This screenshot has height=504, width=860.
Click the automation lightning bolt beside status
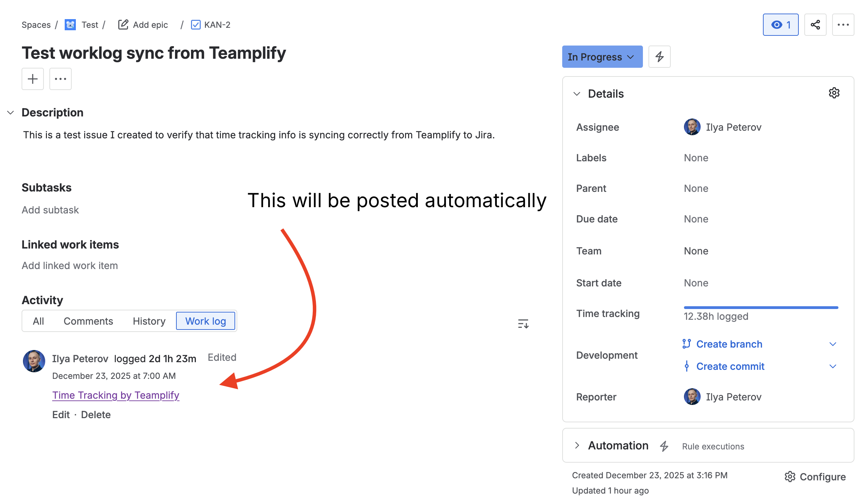pyautogui.click(x=659, y=57)
